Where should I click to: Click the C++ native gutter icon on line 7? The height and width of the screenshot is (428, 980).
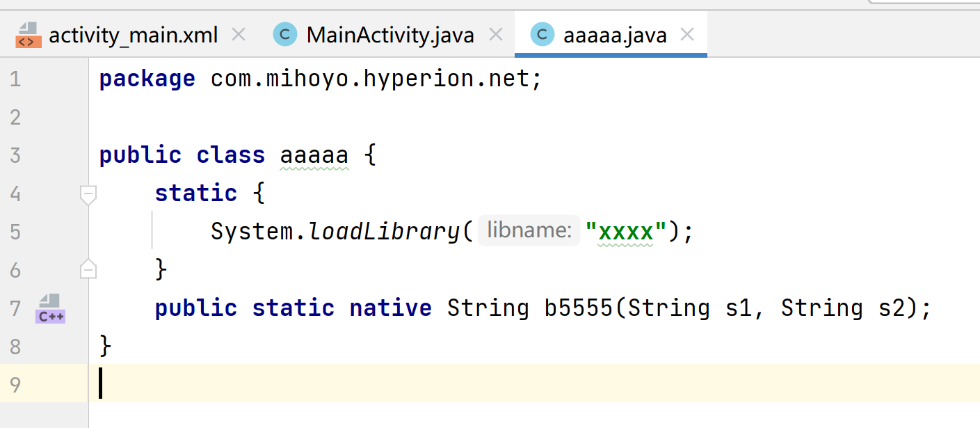50,309
